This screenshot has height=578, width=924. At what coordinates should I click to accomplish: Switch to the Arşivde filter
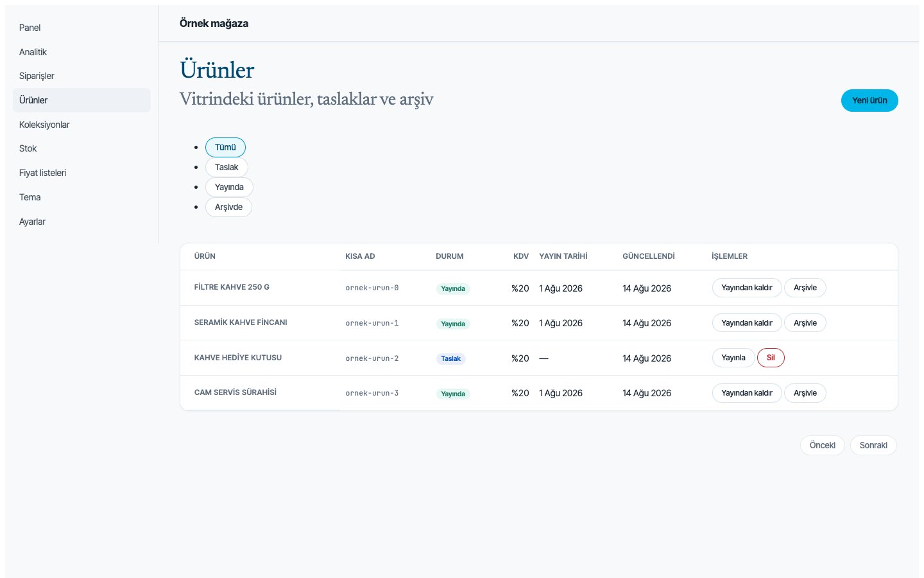[x=228, y=207]
